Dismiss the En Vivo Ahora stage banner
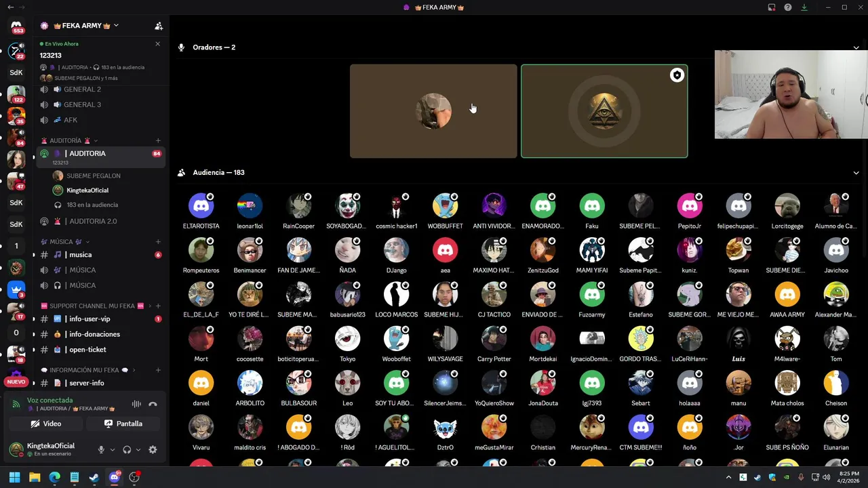Viewport: 868px width, 488px height. pos(157,44)
